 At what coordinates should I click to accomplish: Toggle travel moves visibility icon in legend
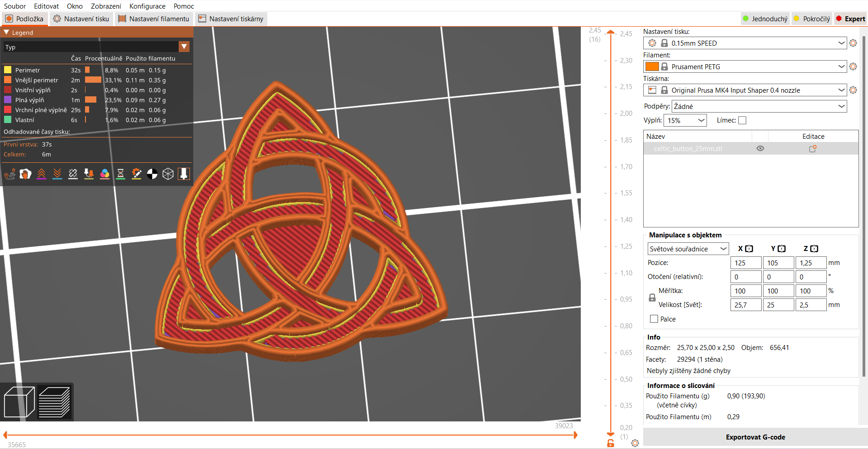click(x=10, y=174)
